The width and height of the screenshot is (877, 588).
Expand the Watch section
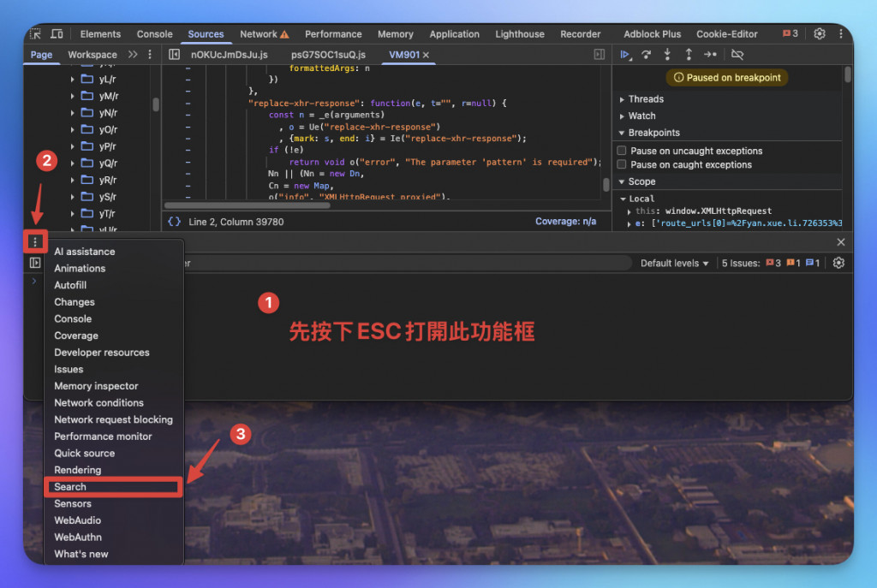(622, 116)
